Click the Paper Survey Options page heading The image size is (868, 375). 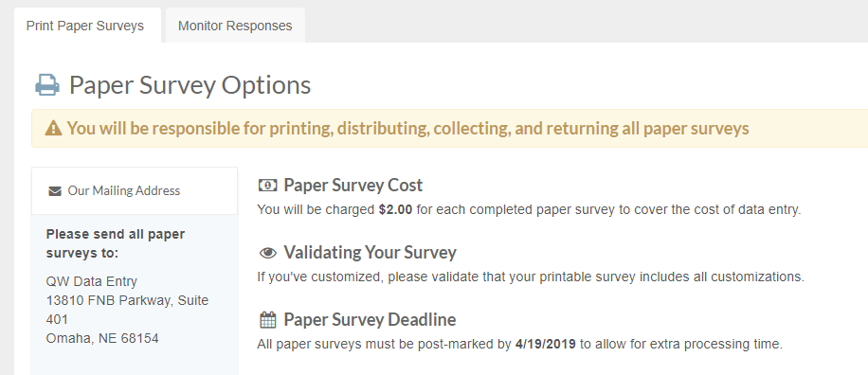click(190, 85)
